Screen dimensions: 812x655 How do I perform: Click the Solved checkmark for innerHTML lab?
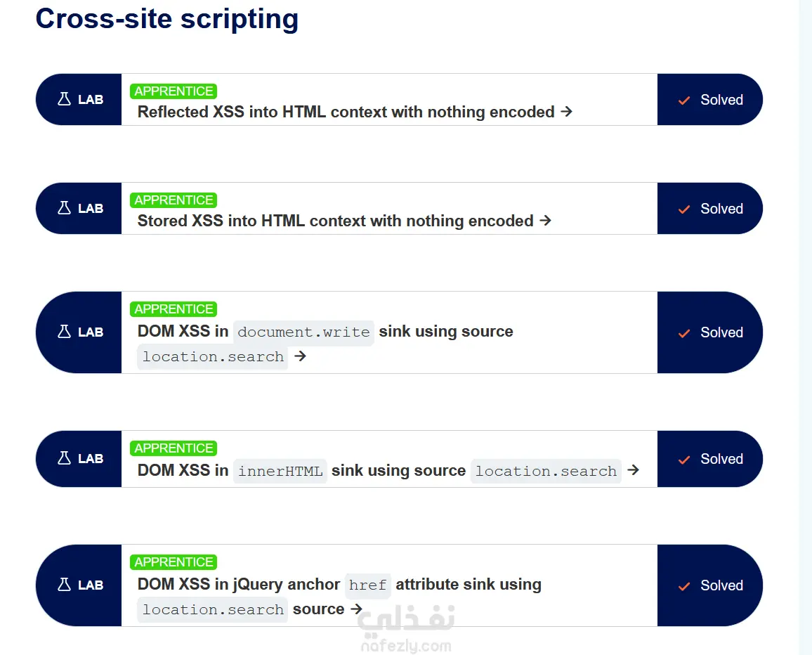point(684,460)
